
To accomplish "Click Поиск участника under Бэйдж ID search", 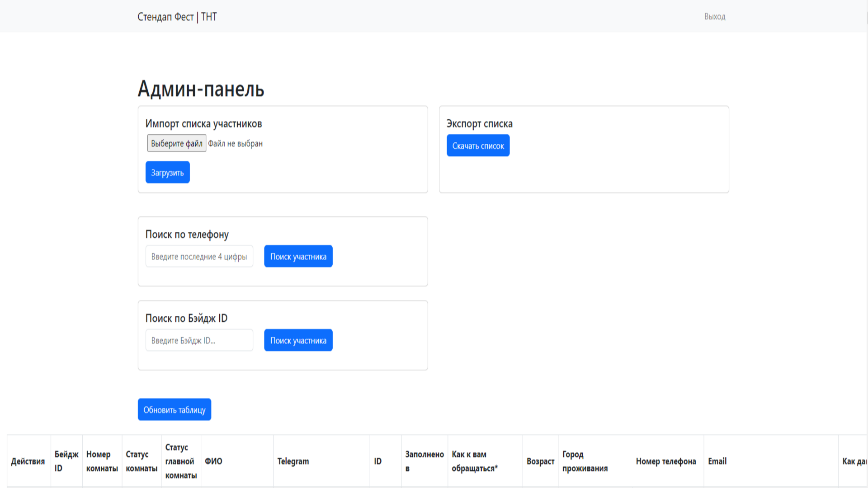I will point(298,341).
